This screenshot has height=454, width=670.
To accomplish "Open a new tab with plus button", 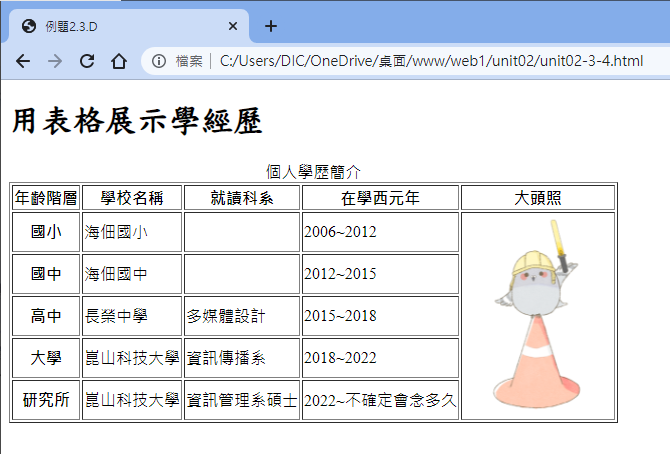I will click(x=271, y=26).
